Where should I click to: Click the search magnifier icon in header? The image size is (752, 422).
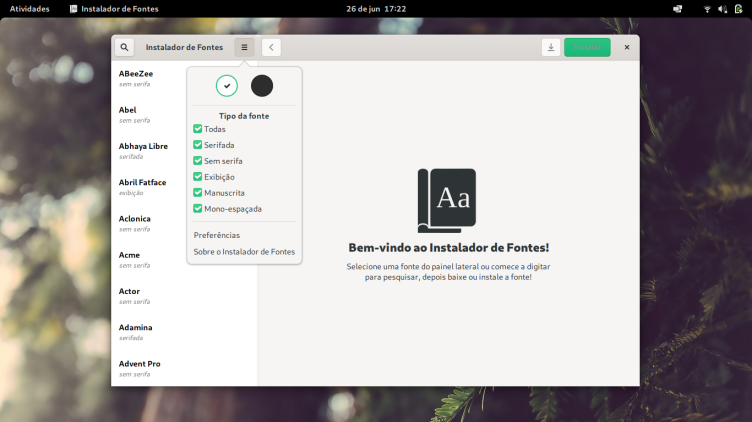[x=124, y=47]
